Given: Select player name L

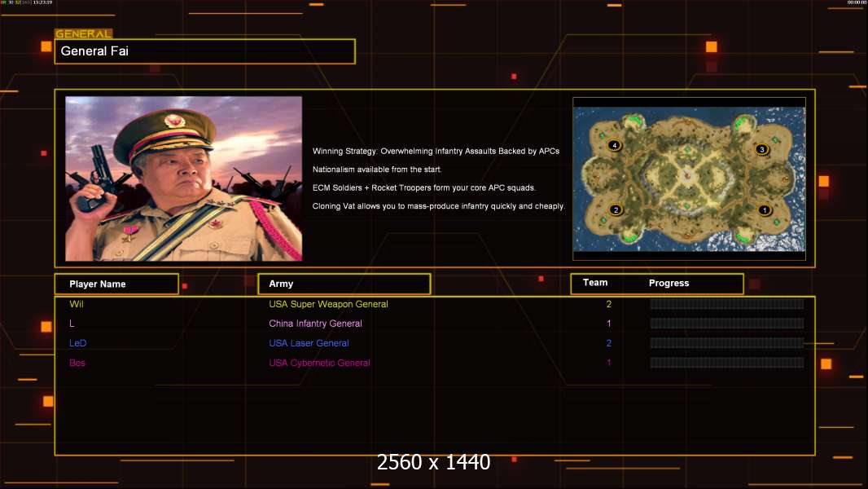Looking at the screenshot, I should (x=72, y=324).
